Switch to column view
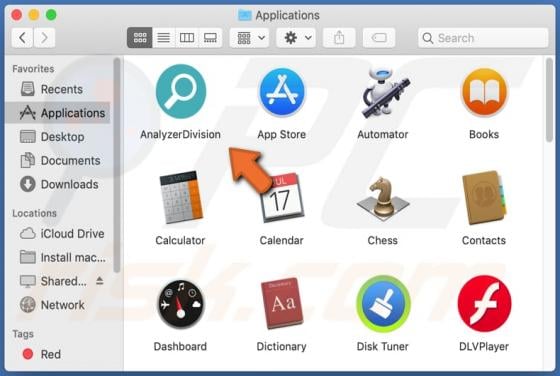The width and height of the screenshot is (560, 376). click(187, 37)
